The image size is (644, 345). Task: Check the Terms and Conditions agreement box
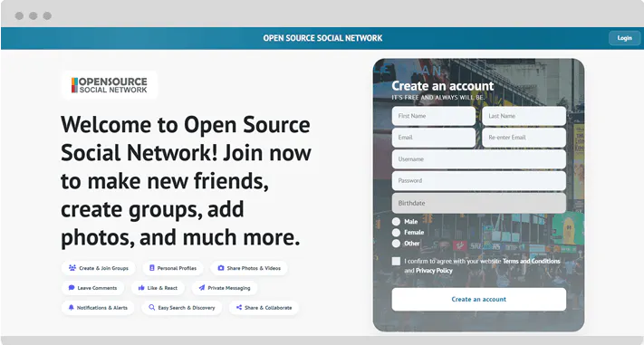coord(396,261)
